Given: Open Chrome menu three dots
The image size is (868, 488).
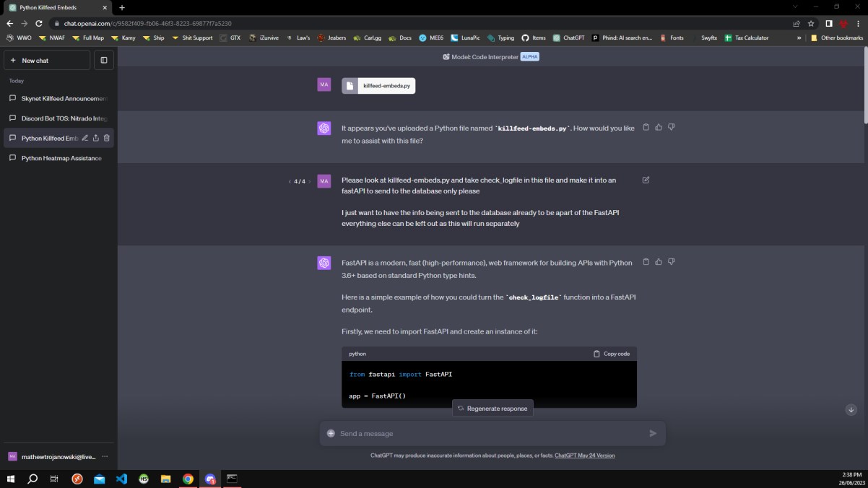Looking at the screenshot, I should 859,23.
